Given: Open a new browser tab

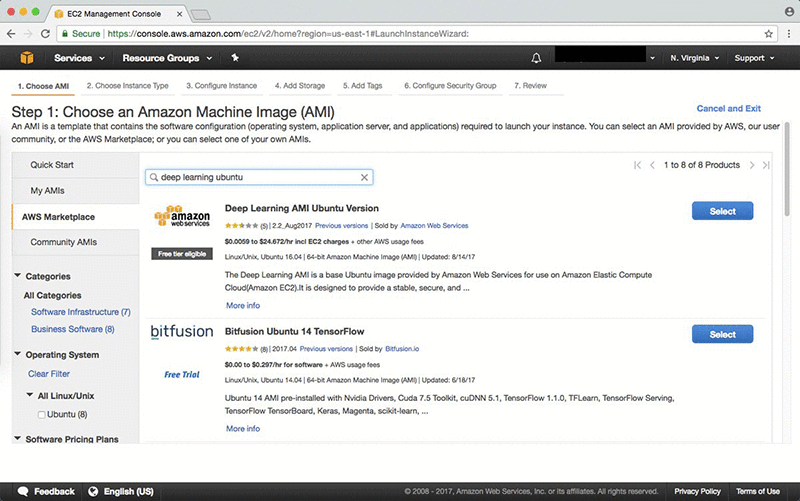Looking at the screenshot, I should [x=201, y=14].
